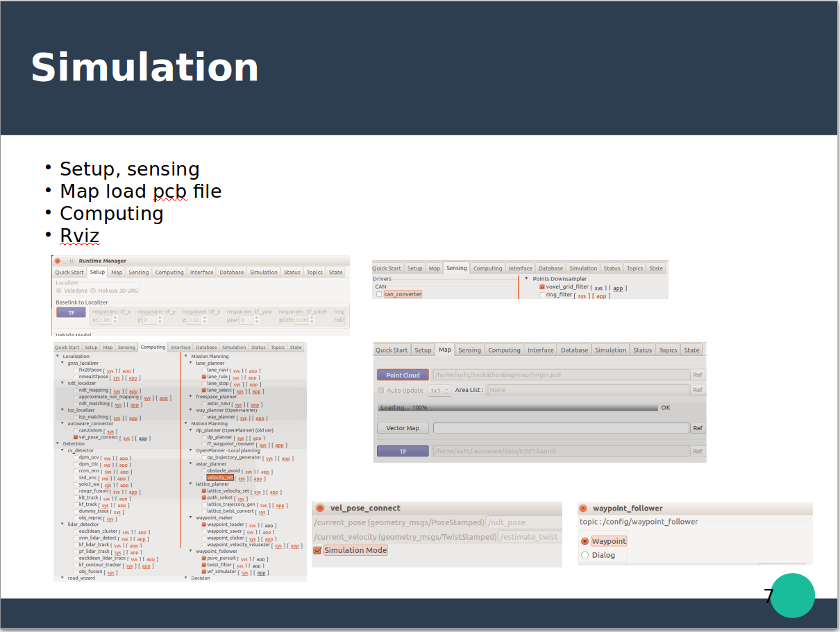The height and width of the screenshot is (632, 840).
Task: Check the ring_filter checkbox
Action: point(542,295)
